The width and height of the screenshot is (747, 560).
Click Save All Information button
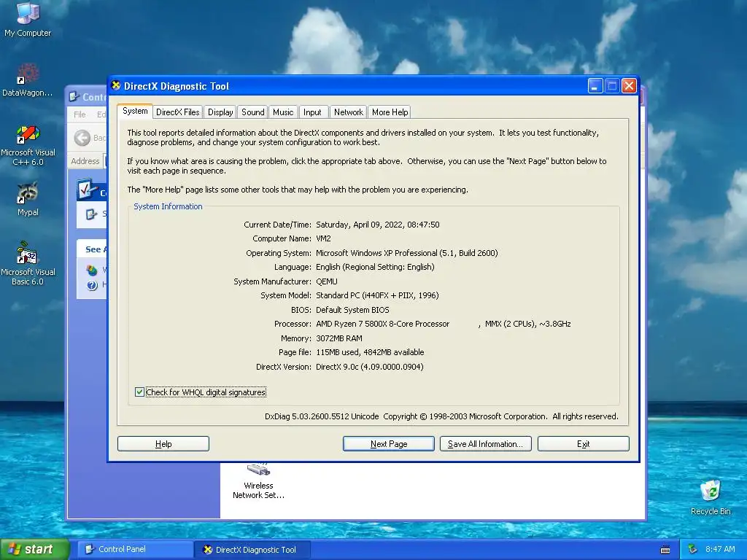[x=485, y=444]
